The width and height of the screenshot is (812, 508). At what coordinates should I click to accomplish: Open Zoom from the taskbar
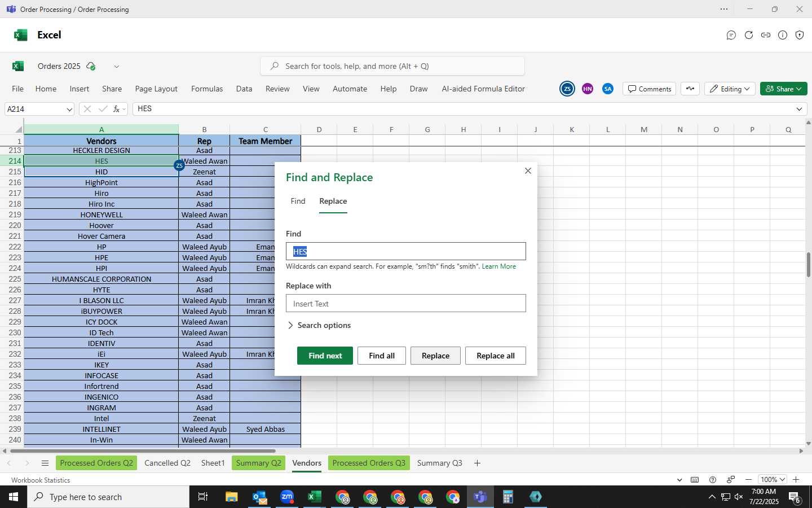287,497
